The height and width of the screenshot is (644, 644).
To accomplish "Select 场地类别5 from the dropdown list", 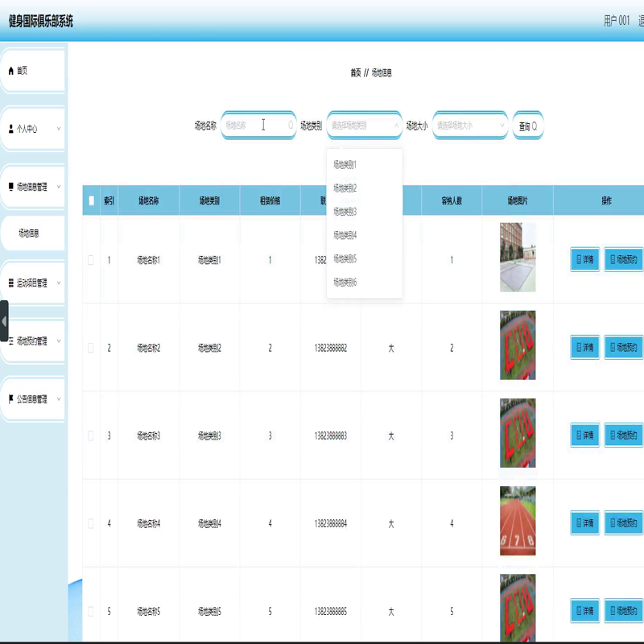I will point(365,258).
